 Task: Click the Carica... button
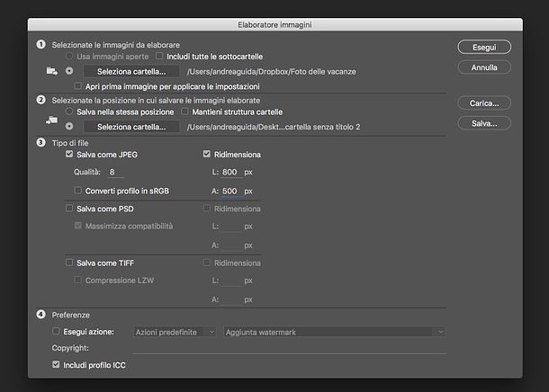point(483,102)
